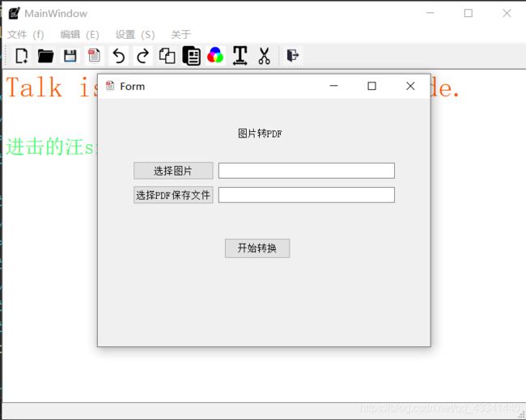Create a new file from the toolbar
Image resolution: width=526 pixels, height=420 pixels.
tap(22, 56)
